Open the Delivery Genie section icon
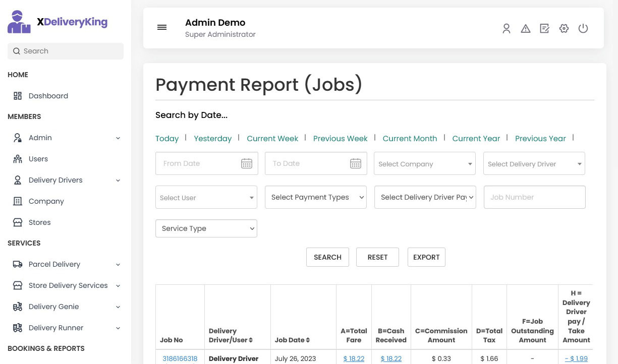 (x=18, y=307)
